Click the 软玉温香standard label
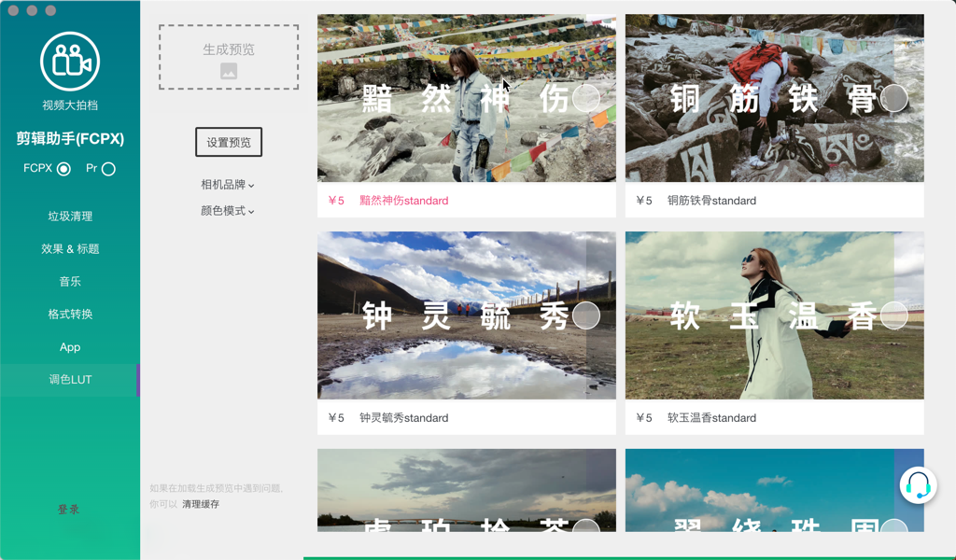Viewport: 956px width, 560px height. [x=711, y=418]
